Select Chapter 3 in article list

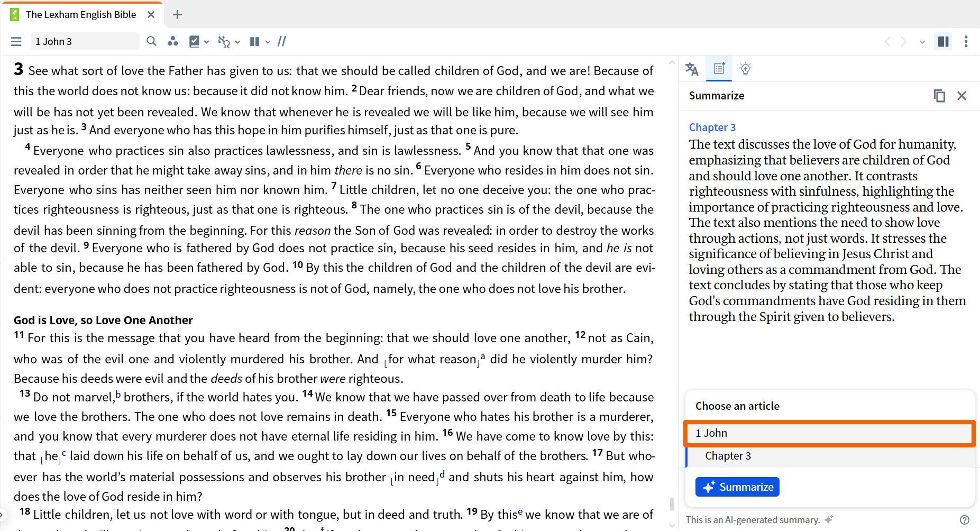tap(830, 456)
